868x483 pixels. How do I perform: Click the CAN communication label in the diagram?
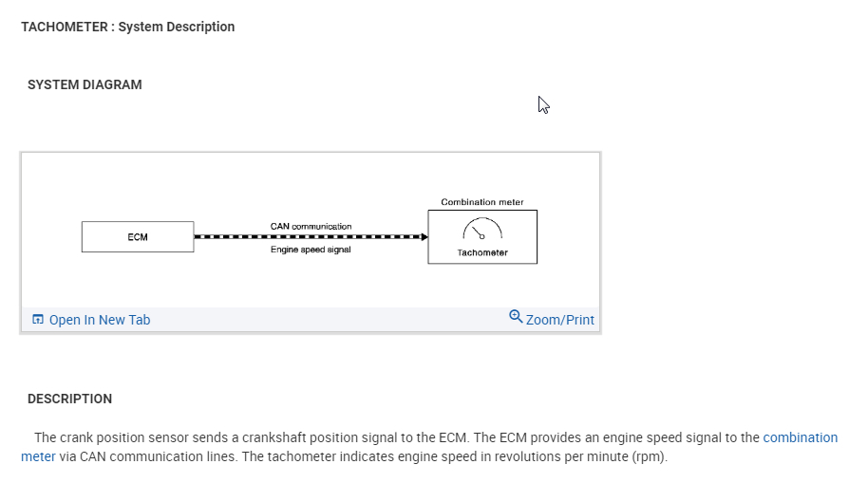(311, 226)
